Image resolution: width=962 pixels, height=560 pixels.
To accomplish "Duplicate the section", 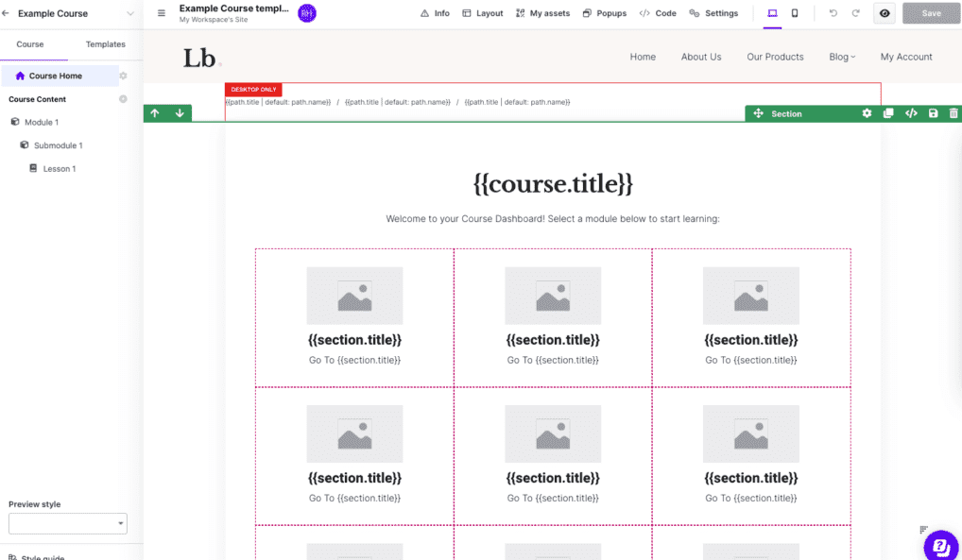I will (x=887, y=113).
